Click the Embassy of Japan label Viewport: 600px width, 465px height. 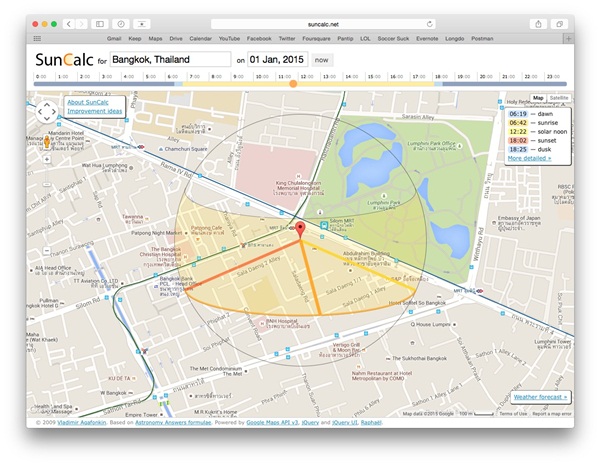pos(519,218)
